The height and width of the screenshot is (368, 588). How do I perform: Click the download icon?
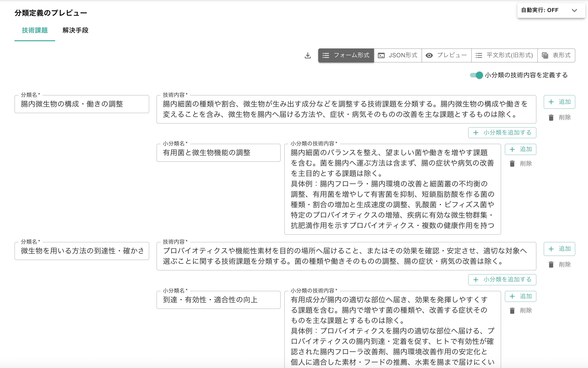308,55
